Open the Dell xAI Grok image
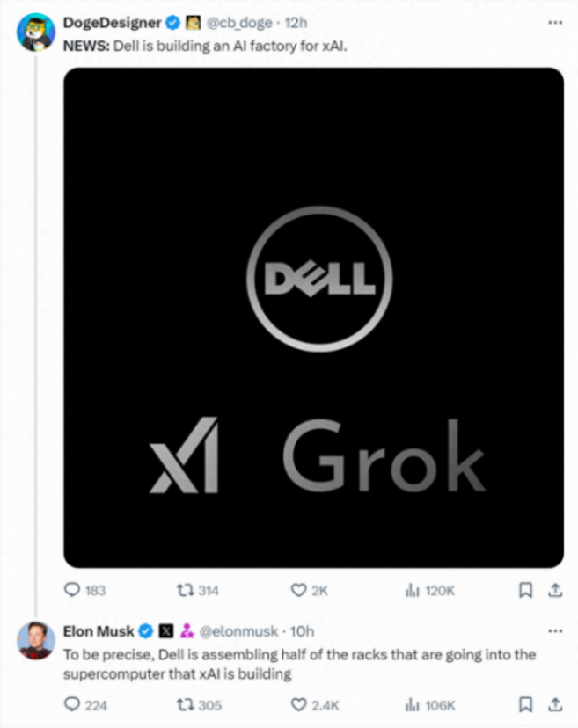 coord(313,317)
